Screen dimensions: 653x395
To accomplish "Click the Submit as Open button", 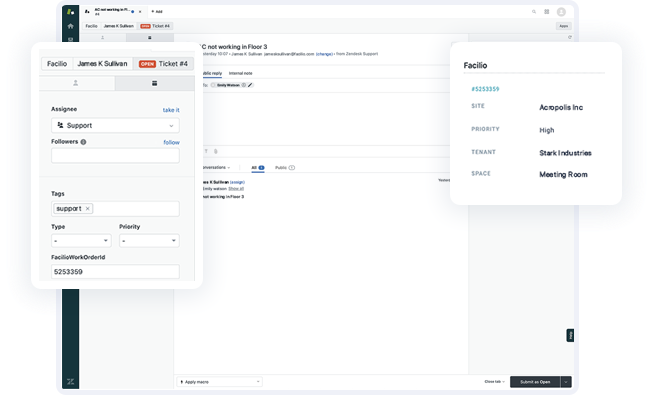I will click(x=535, y=382).
